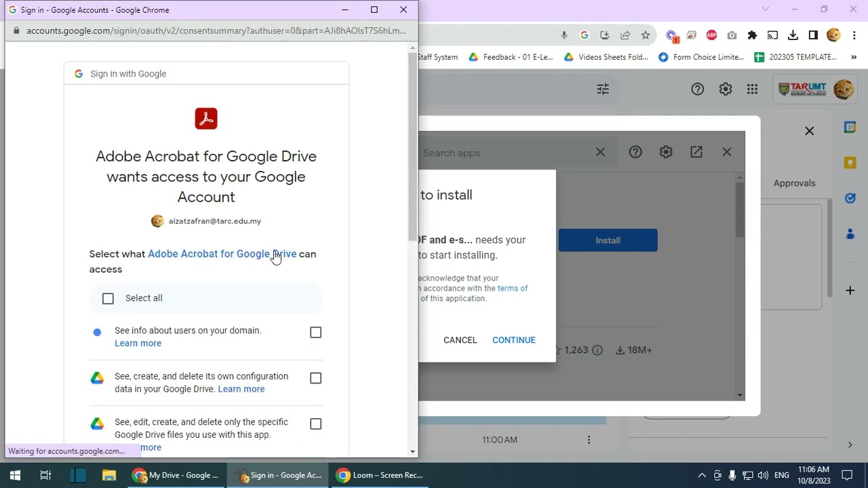Open Videos Sheets Fold... bookmark
This screenshot has width=868, height=488.
[606, 57]
